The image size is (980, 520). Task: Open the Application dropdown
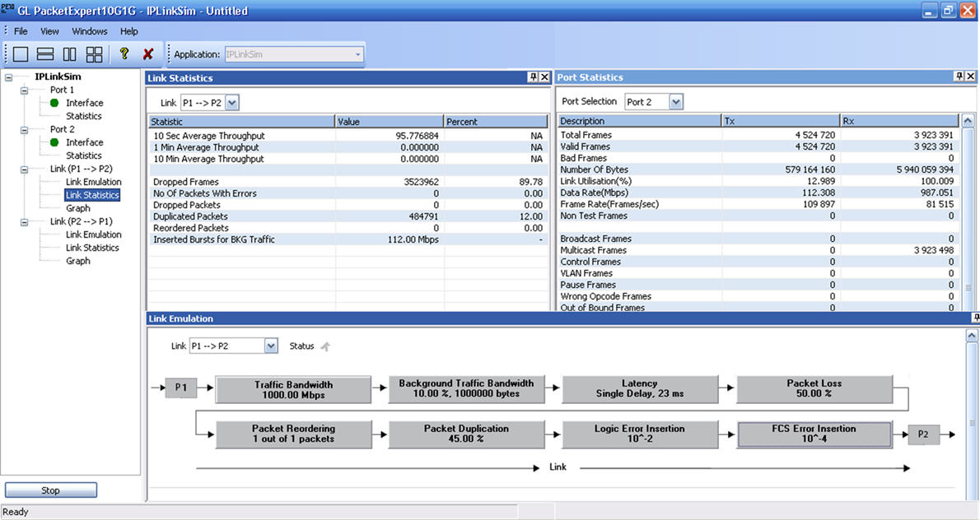[x=358, y=54]
